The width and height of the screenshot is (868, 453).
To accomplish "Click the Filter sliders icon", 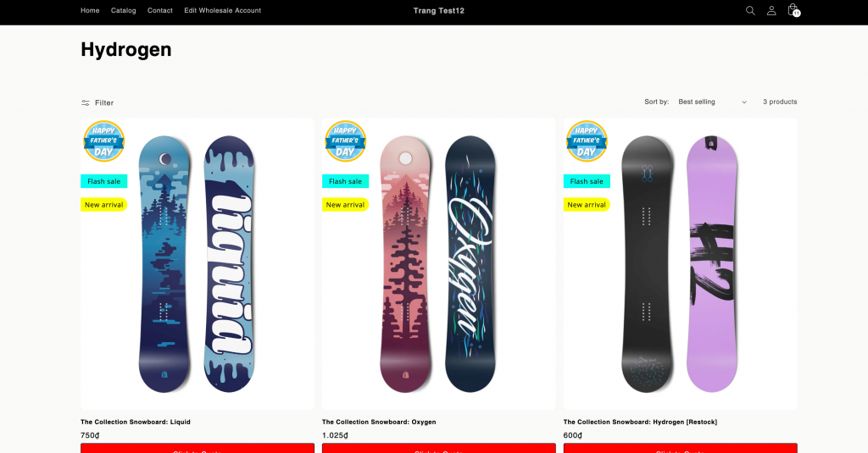I will pos(86,103).
